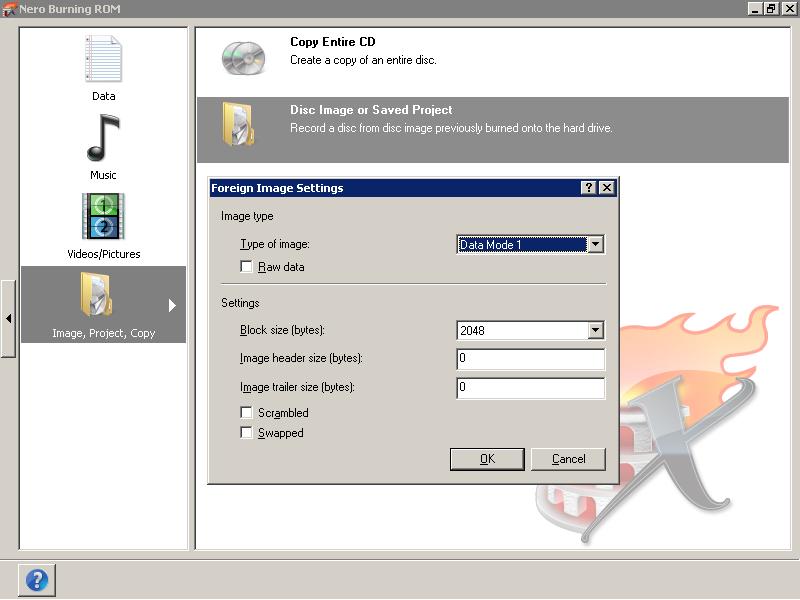This screenshot has width=800, height=600.
Task: Close the Foreign Image Settings dialog
Action: 607,187
